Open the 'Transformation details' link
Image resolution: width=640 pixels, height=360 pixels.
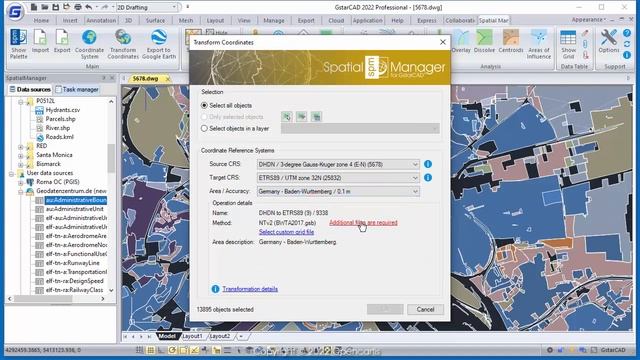click(x=250, y=289)
